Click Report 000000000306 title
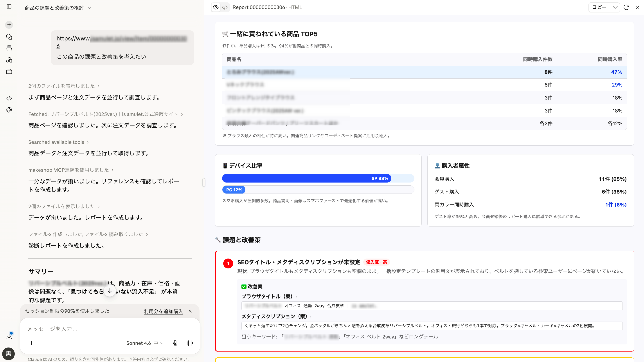644x362 pixels. pyautogui.click(x=259, y=7)
